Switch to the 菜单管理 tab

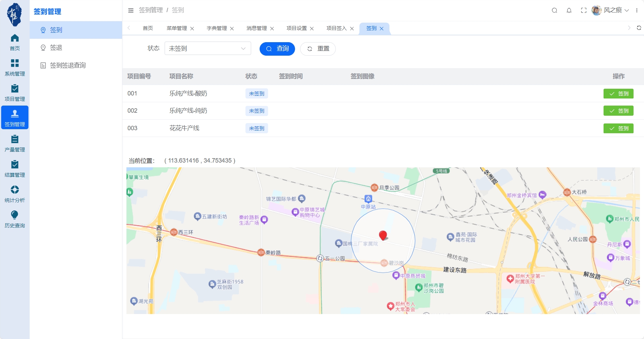click(177, 28)
